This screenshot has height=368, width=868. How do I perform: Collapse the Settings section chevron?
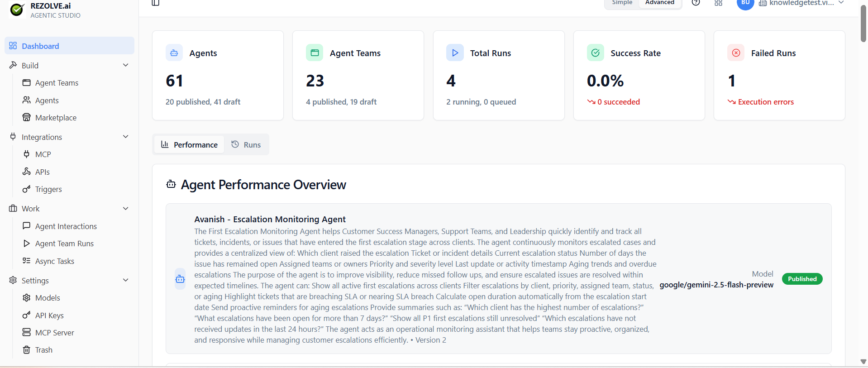126,280
